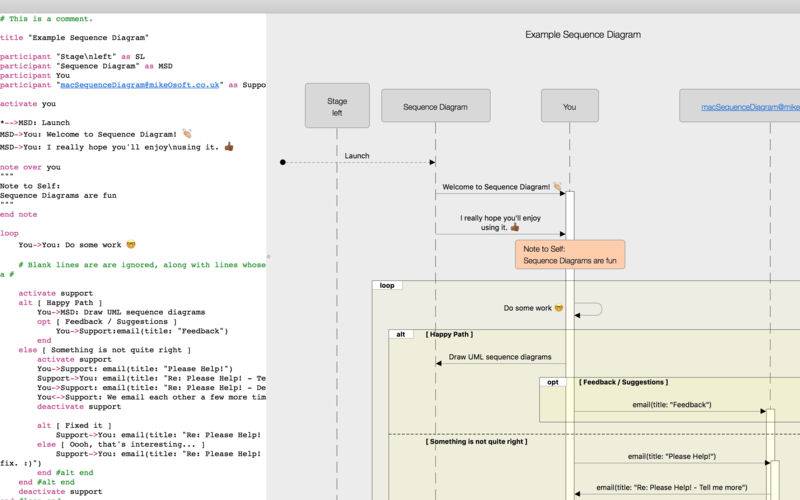Click the split divider handle between editor and diagram
Image resolution: width=800 pixels, height=500 pixels.
tap(268, 257)
